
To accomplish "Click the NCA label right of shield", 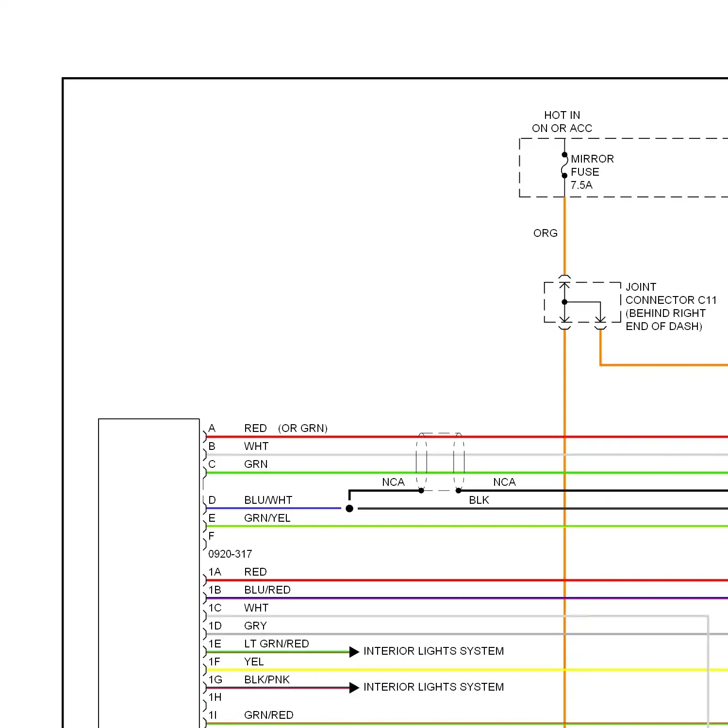I will (x=504, y=482).
